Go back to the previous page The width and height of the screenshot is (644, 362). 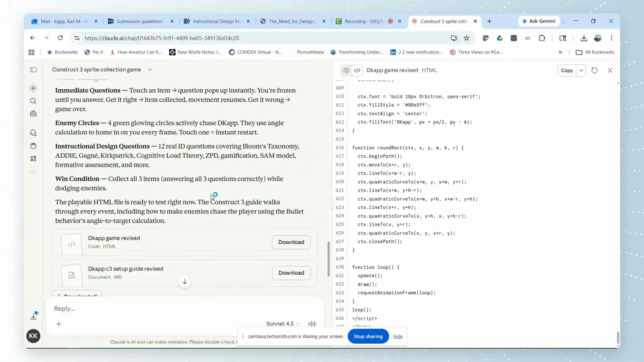click(33, 38)
